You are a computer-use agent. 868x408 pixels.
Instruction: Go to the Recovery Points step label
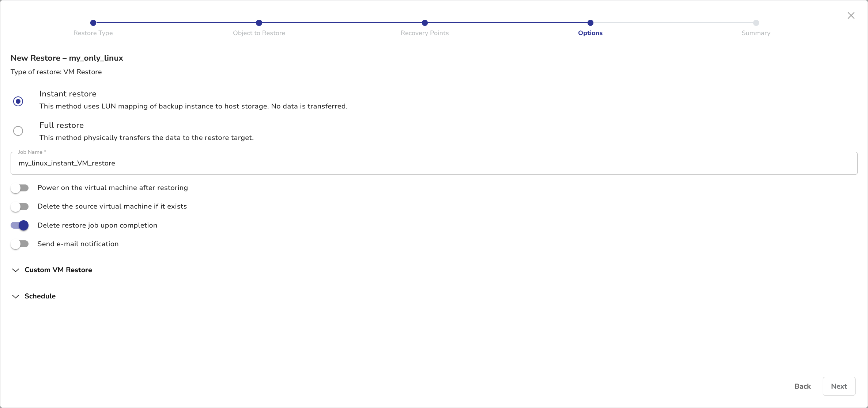424,33
